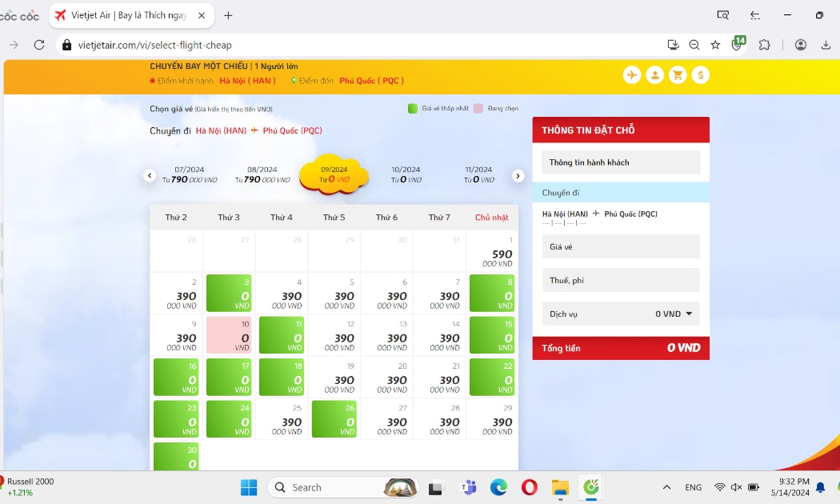Open the passenger profile icon in header
Image resolution: width=840 pixels, height=504 pixels.
[x=654, y=75]
